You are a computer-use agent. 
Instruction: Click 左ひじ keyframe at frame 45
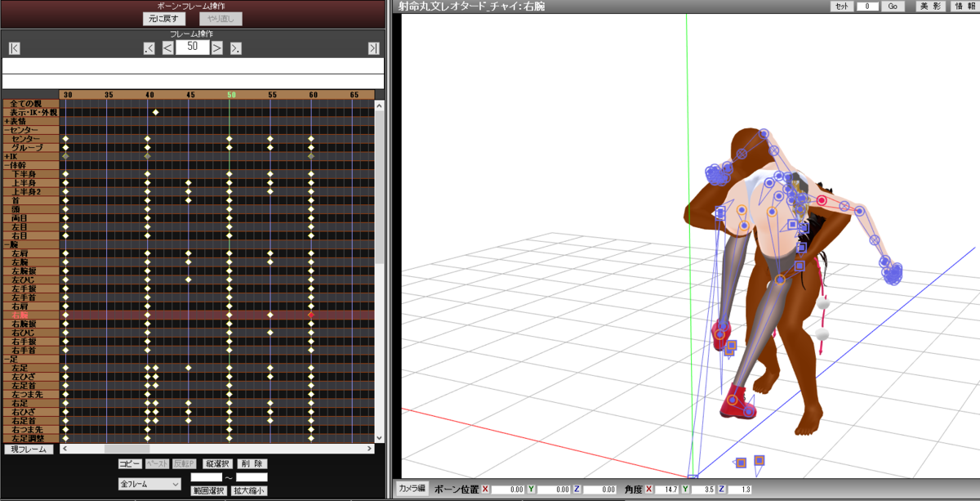click(x=189, y=280)
